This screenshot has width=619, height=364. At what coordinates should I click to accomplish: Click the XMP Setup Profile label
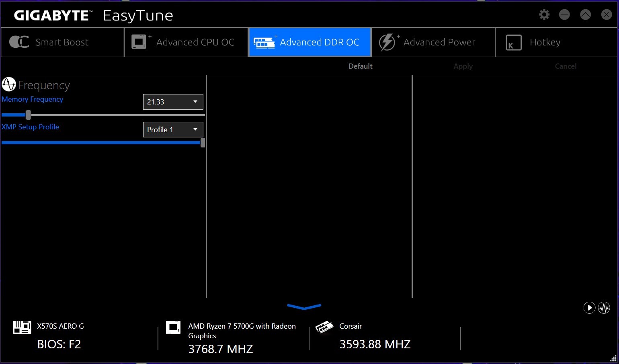tap(31, 127)
